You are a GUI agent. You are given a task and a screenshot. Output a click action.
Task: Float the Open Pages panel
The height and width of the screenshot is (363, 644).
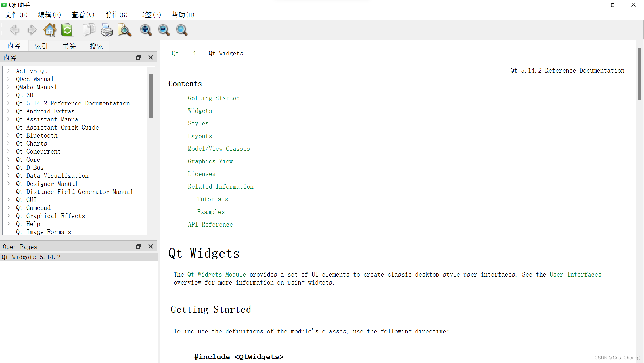tap(139, 246)
